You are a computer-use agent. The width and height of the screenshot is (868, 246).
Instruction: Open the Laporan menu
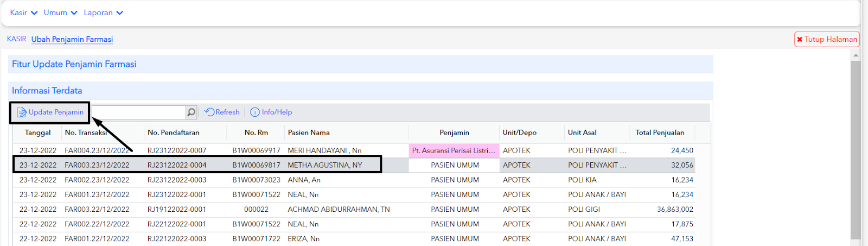click(x=103, y=12)
